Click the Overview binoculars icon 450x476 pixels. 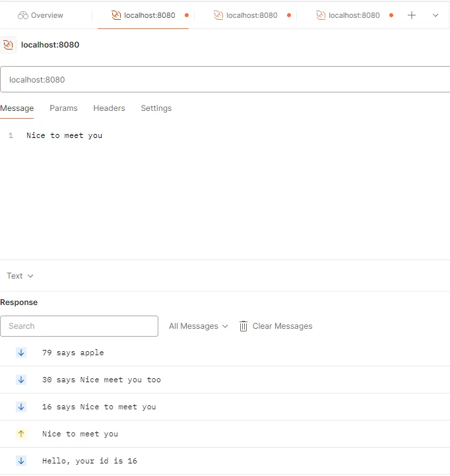[x=22, y=15]
